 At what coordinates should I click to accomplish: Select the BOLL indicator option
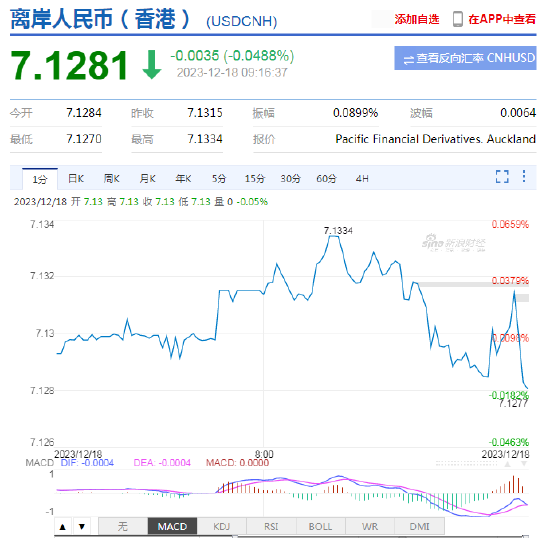pos(321,526)
